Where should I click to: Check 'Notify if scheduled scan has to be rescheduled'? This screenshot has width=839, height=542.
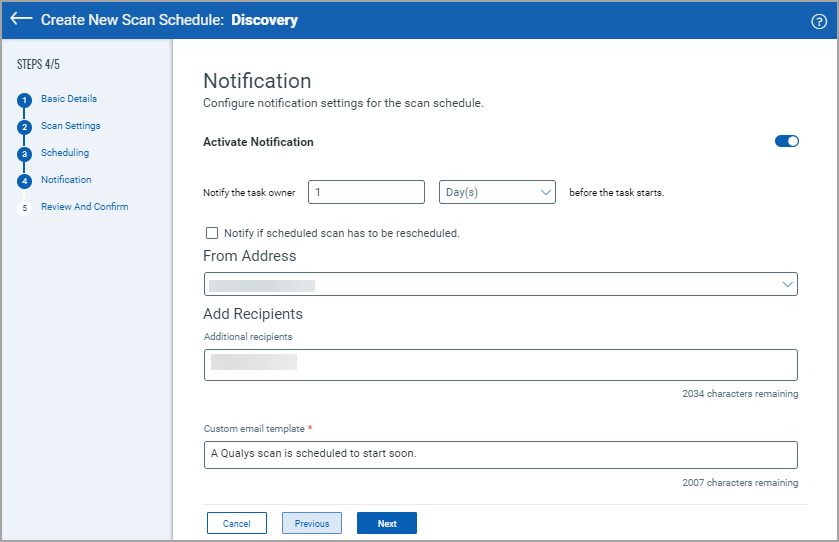(212, 233)
